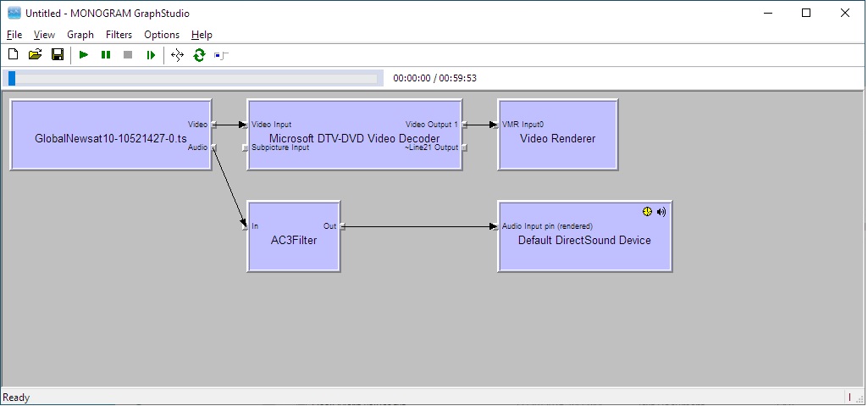This screenshot has height=406, width=868.
Task: Toggle direct connect mode arrows icon
Action: [x=177, y=55]
